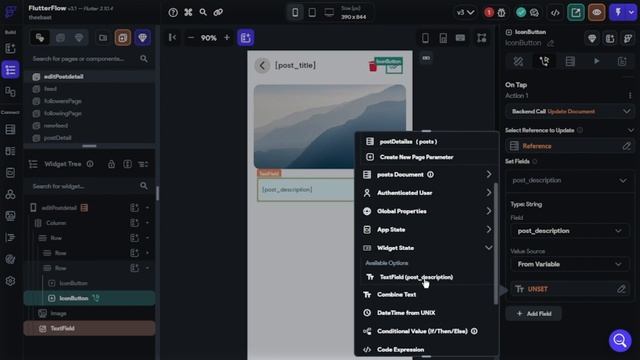Select the mountain image on canvas

click(x=330, y=127)
